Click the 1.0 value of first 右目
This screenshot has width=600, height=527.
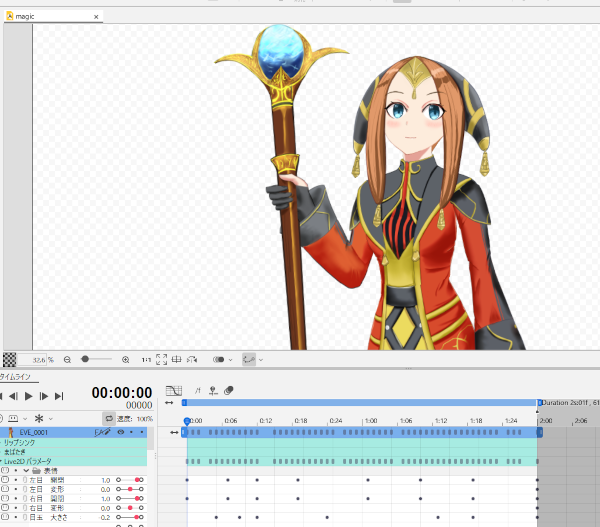106,499
